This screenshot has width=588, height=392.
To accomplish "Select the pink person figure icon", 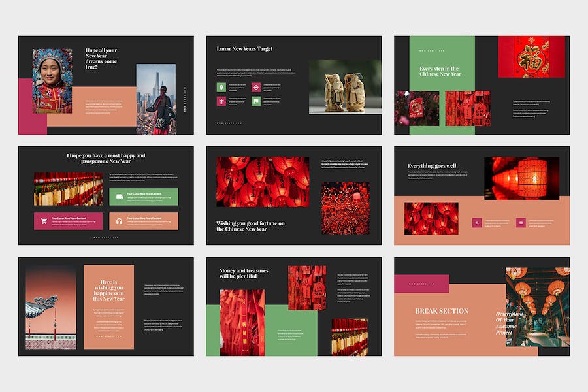I will coord(221,101).
